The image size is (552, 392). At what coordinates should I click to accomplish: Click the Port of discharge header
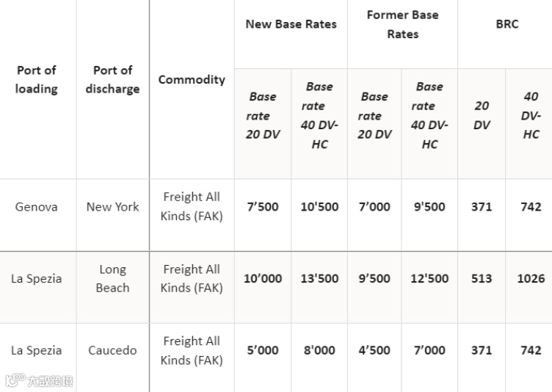coord(112,79)
